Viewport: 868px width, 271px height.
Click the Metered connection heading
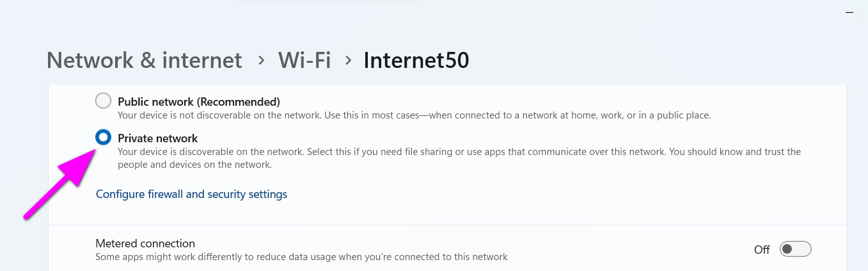point(145,243)
